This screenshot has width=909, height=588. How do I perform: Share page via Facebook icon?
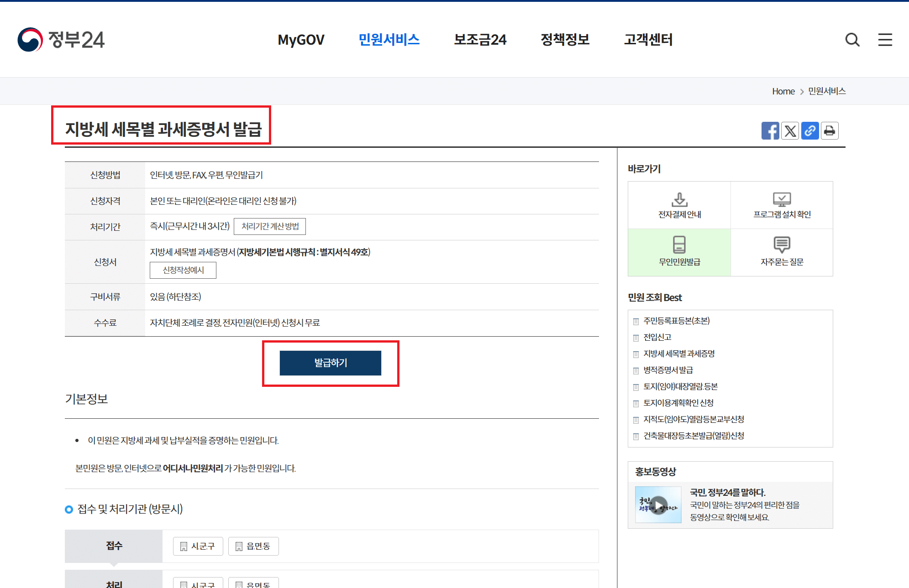[x=770, y=131]
